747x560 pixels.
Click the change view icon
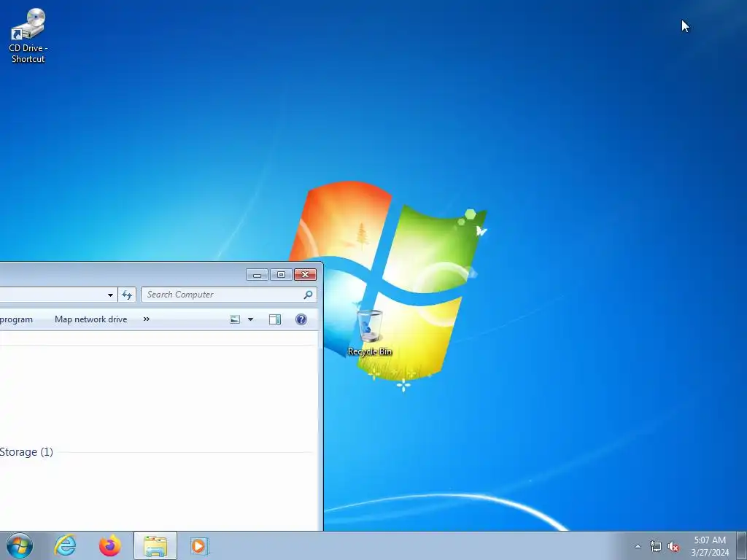(x=235, y=319)
